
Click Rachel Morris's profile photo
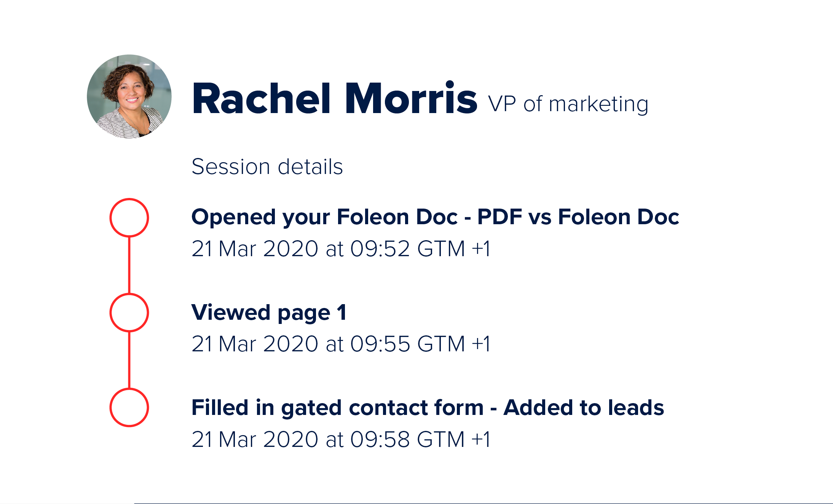pos(129,97)
